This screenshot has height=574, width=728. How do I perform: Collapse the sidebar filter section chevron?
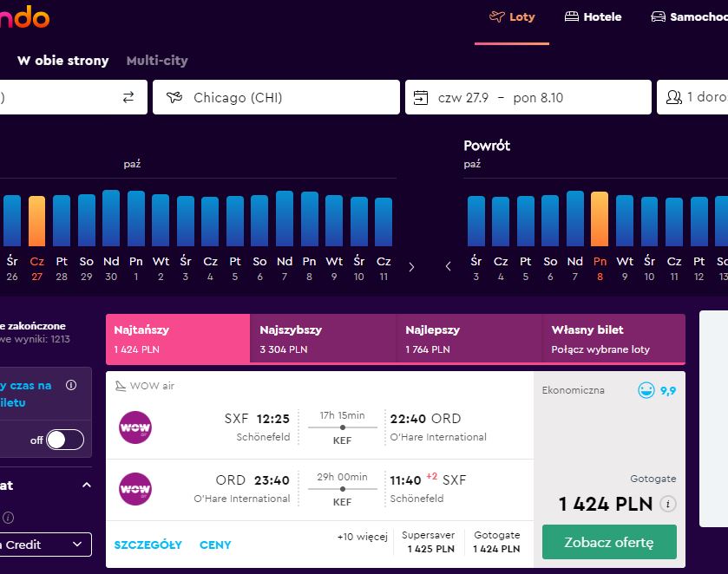click(87, 486)
